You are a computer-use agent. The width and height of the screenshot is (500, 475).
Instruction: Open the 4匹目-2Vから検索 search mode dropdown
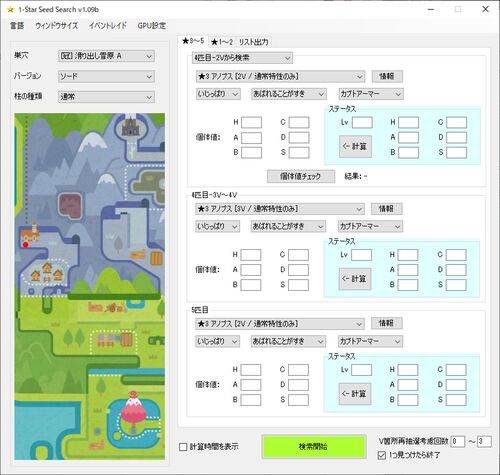tap(242, 58)
